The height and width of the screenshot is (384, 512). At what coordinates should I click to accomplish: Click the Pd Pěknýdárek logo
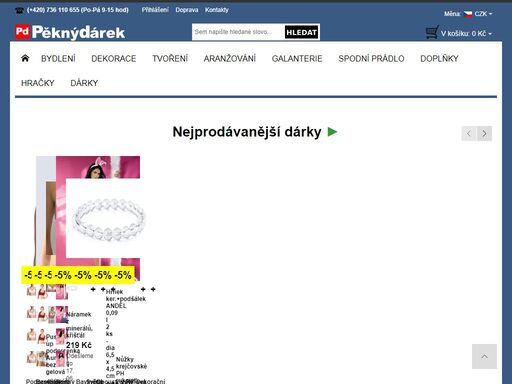[x=70, y=32]
